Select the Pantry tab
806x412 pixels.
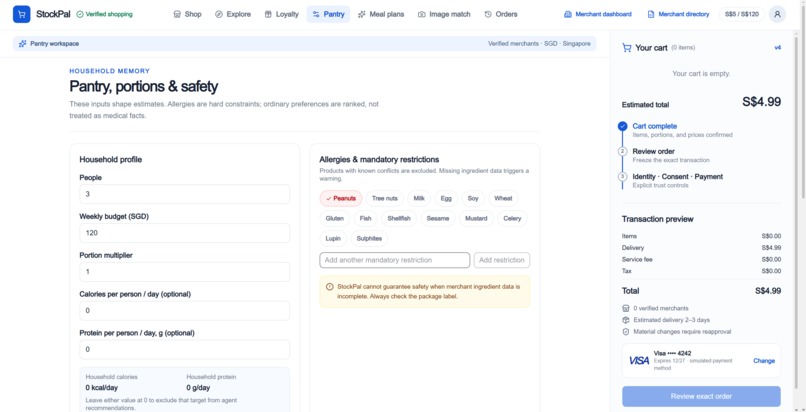(328, 14)
